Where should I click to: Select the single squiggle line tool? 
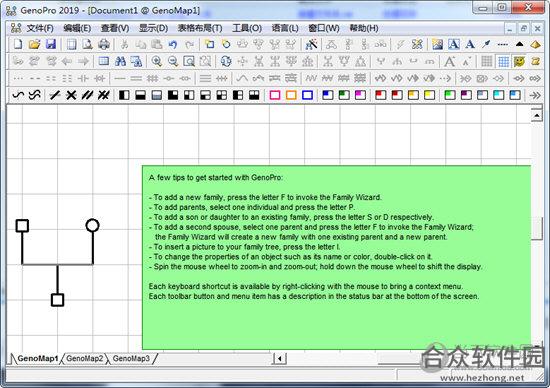(18, 95)
